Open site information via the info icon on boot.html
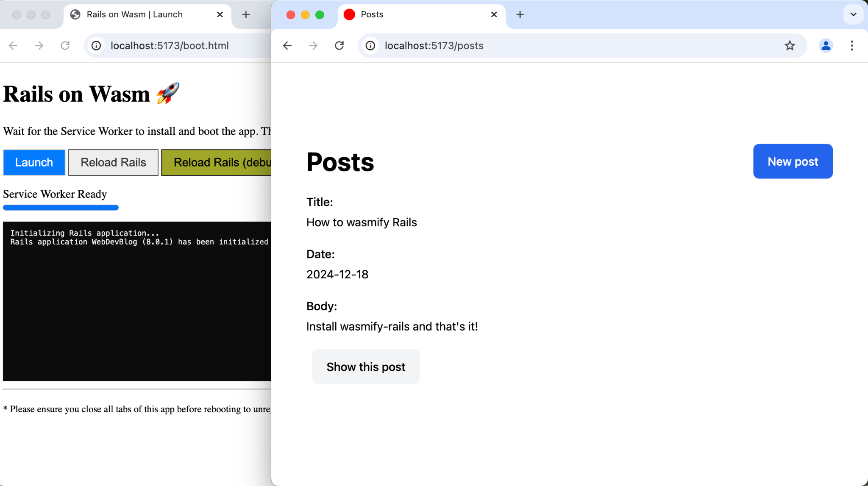Viewport: 868px width, 486px height. point(96,45)
